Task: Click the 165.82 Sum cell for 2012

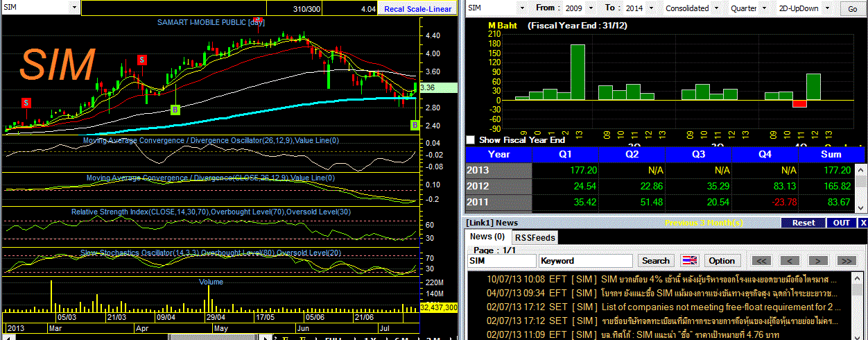Action: [827, 186]
